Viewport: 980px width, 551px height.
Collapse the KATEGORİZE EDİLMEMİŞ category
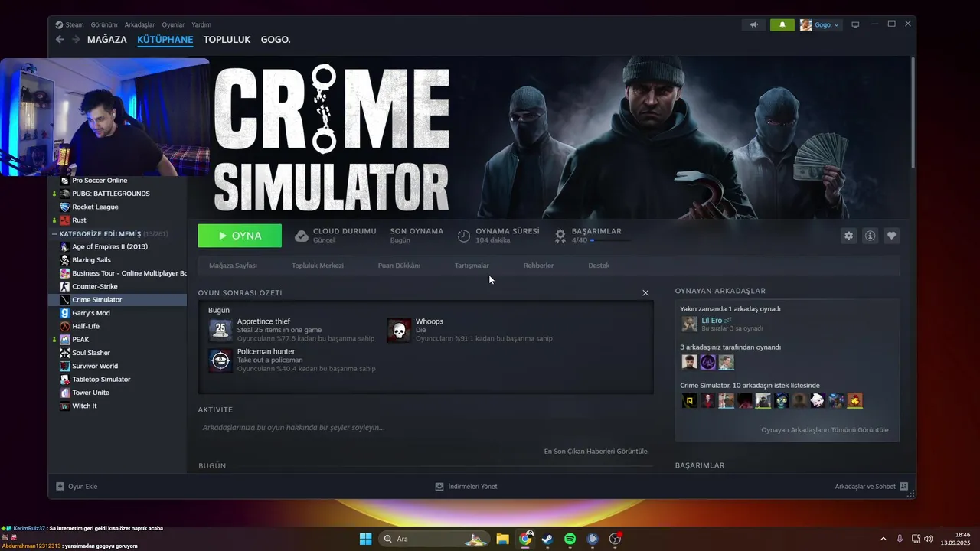click(x=55, y=234)
